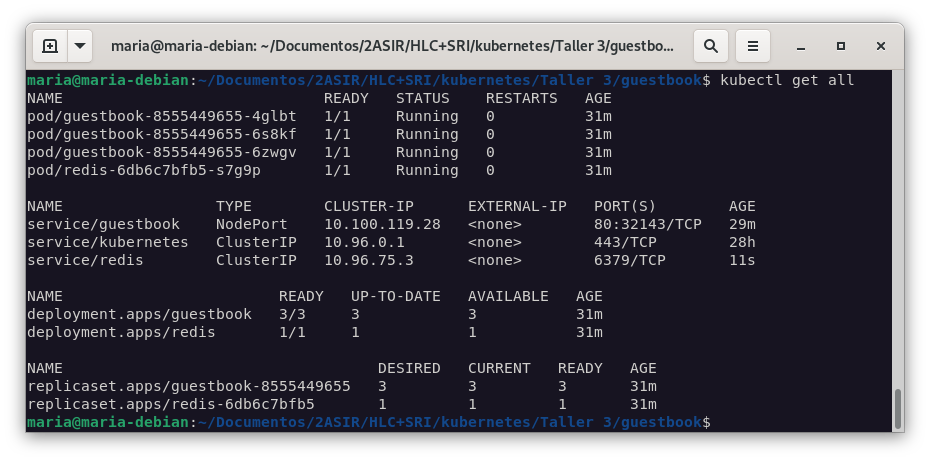Click the terminal scrollbar handle
The height and width of the screenshot is (461, 930).
pyautogui.click(x=897, y=408)
